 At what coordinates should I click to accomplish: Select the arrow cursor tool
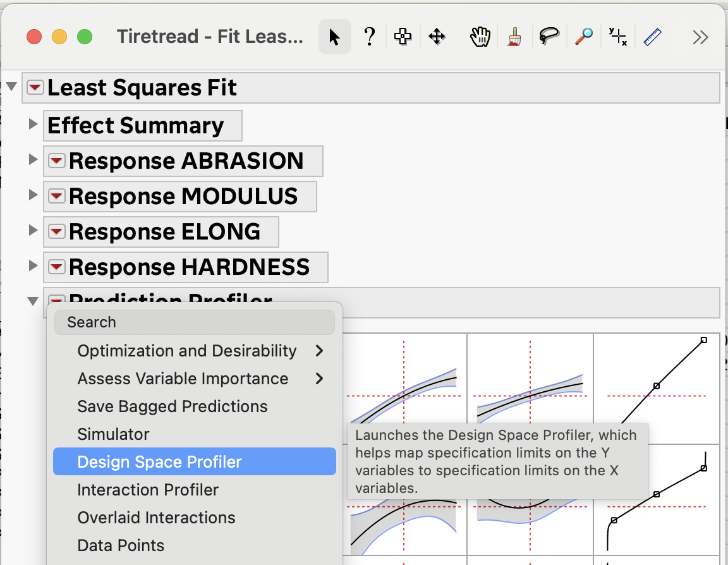334,37
